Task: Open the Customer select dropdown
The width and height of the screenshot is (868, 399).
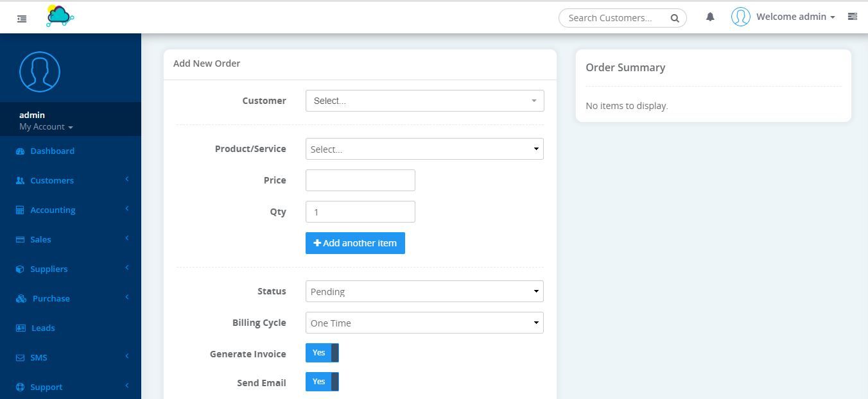Action: coord(424,101)
